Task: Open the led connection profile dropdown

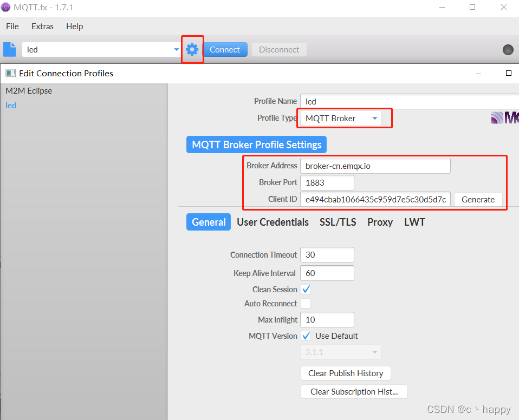Action: 177,50
